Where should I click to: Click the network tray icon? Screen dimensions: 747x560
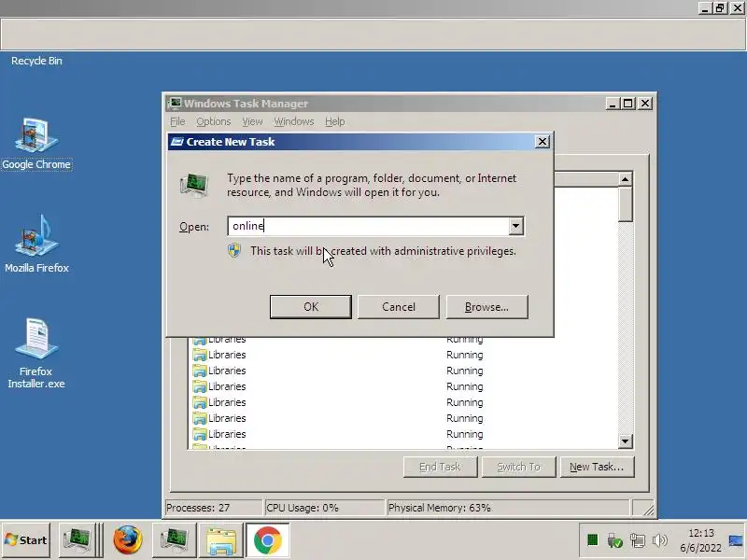637,540
